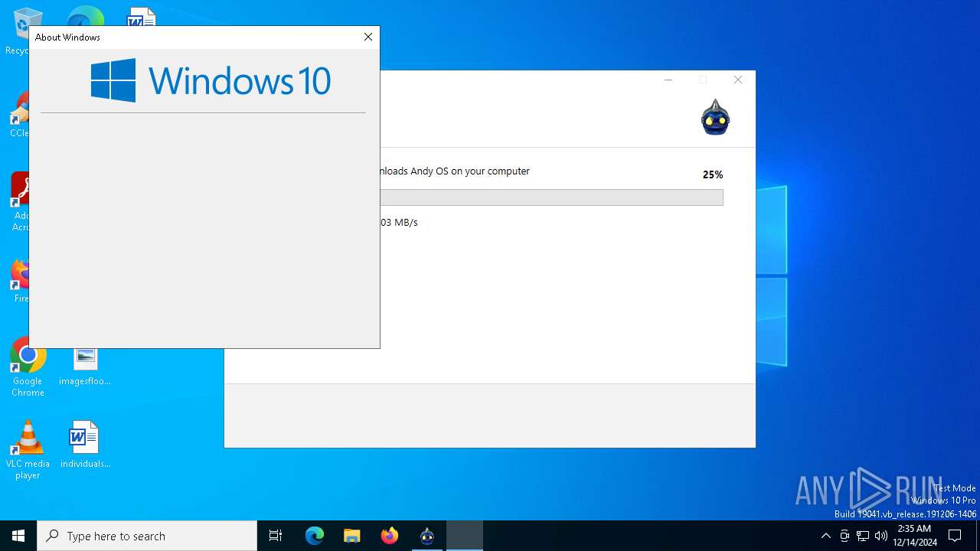Select the About Windows taskbar button
Viewport: 980px width, 551px height.
pos(465,536)
